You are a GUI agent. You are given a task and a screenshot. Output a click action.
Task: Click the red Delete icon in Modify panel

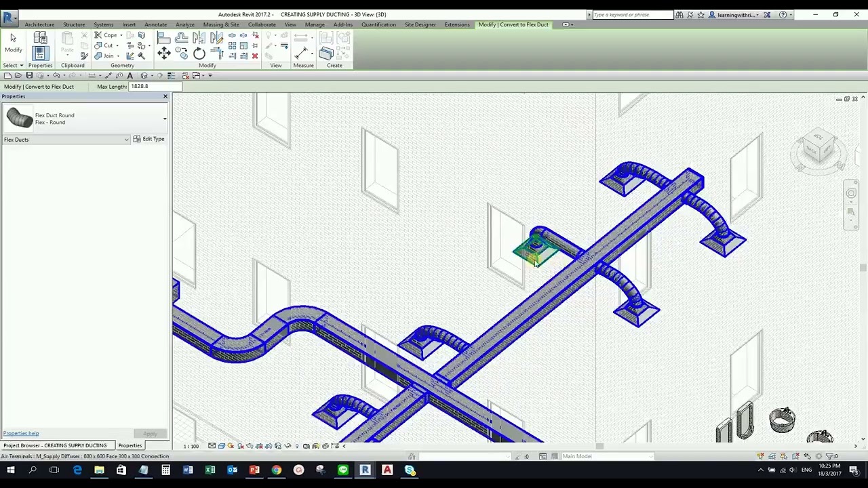tap(255, 56)
